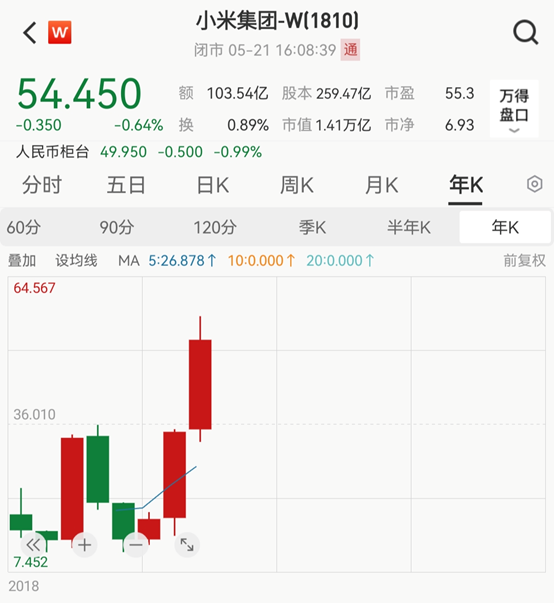The width and height of the screenshot is (554, 603).
Task: Shift chart earlier with double-arrow icon
Action: (x=33, y=545)
